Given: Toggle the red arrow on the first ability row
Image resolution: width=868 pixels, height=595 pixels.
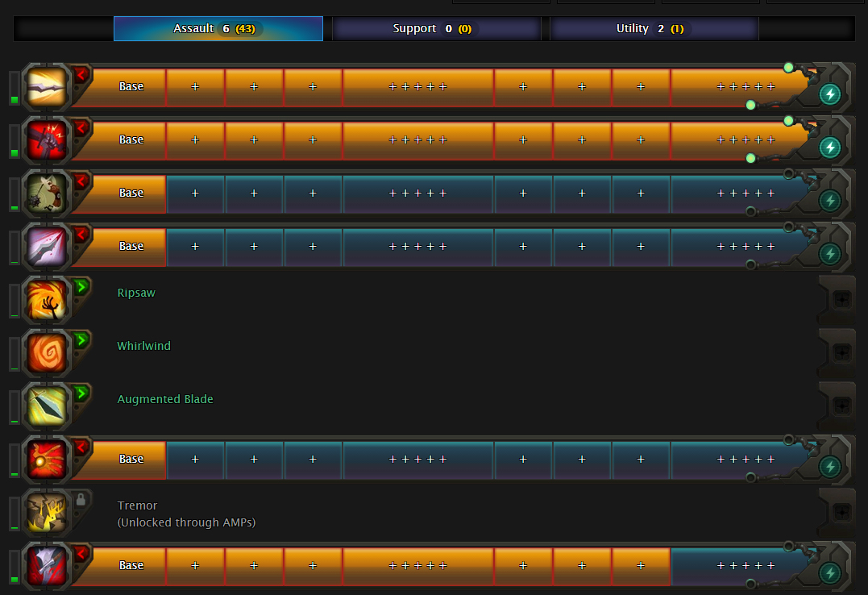Looking at the screenshot, I should [x=81, y=75].
